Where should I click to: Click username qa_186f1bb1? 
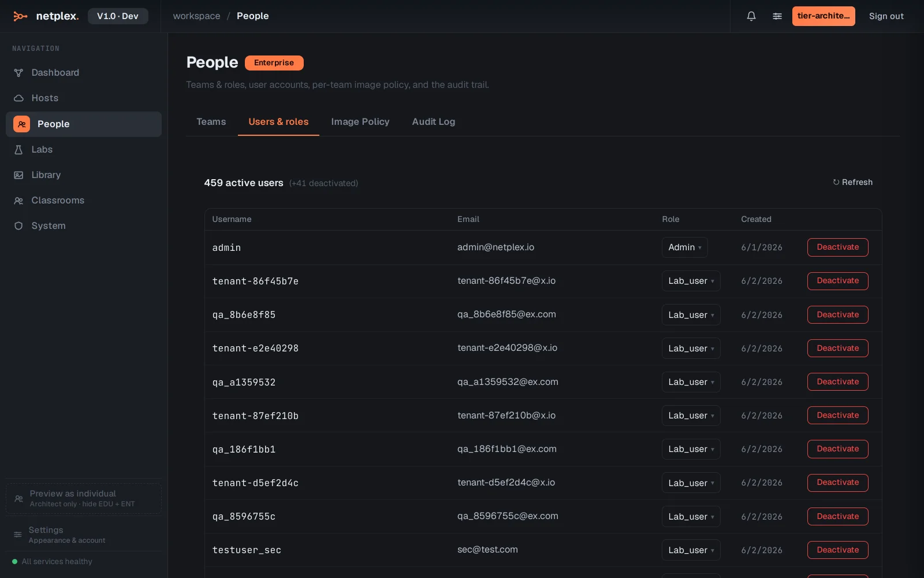[x=244, y=450]
